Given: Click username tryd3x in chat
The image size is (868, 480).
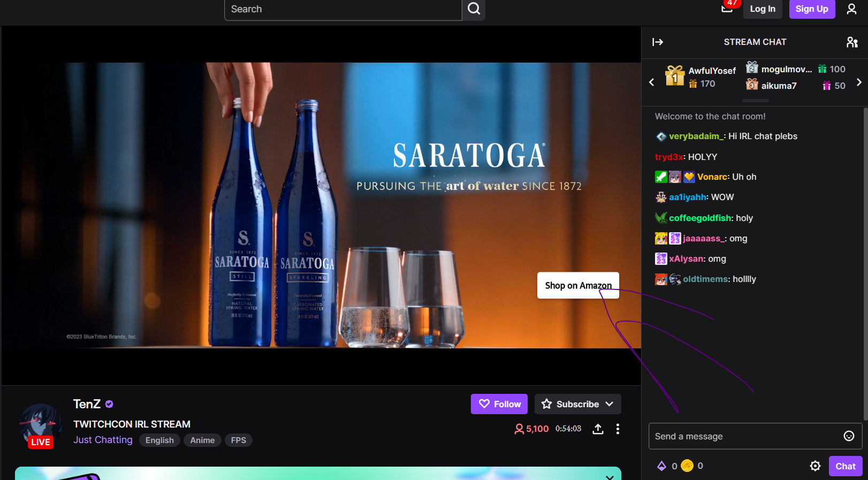Looking at the screenshot, I should [x=669, y=157].
